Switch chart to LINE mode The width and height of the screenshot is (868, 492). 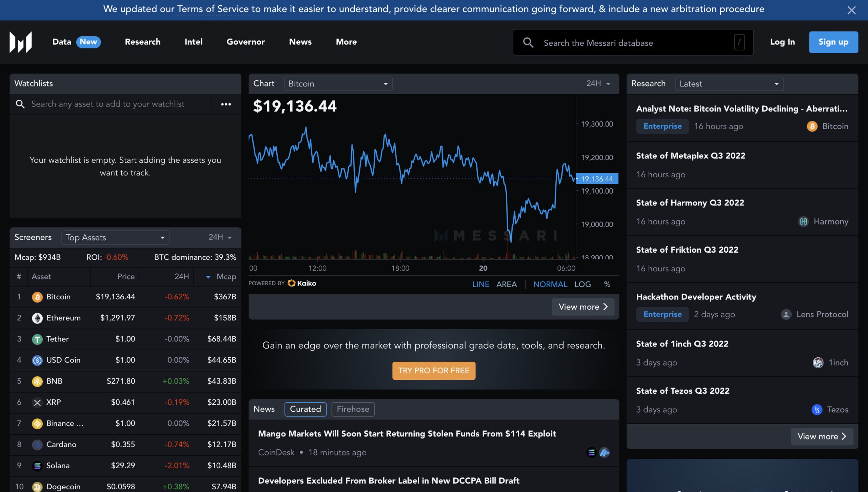(x=480, y=284)
